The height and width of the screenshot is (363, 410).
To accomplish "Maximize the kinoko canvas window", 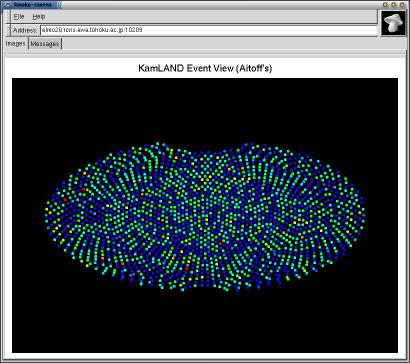I will point(393,5).
